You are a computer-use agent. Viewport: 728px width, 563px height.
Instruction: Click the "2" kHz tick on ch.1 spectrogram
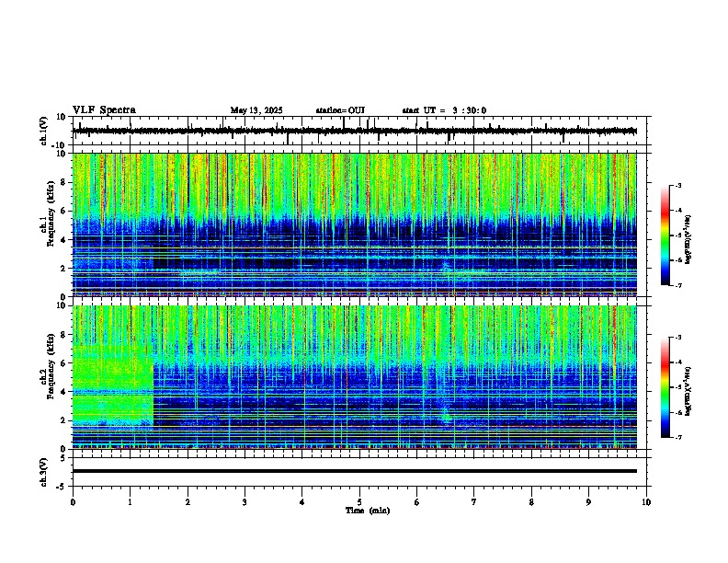[63, 269]
